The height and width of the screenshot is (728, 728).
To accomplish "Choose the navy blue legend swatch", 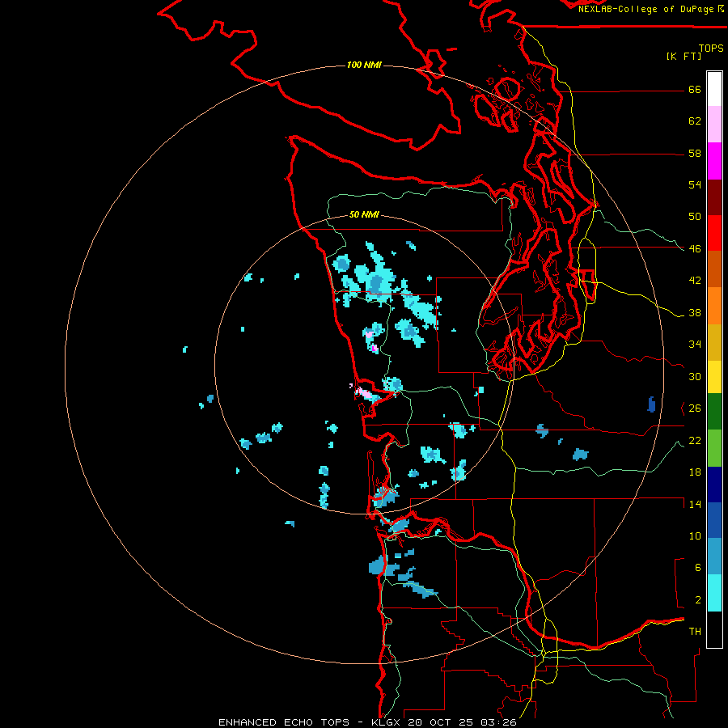I will pos(714,485).
